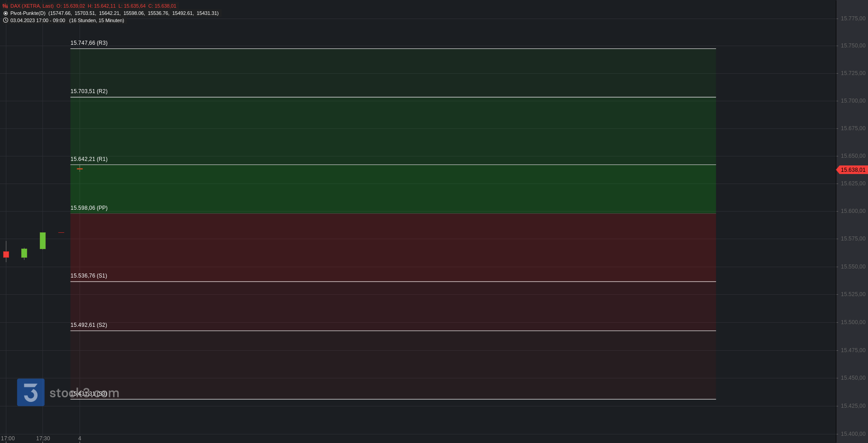Open the DAX (XETRA, Last) instrument legend
The height and width of the screenshot is (443, 868).
click(32, 6)
